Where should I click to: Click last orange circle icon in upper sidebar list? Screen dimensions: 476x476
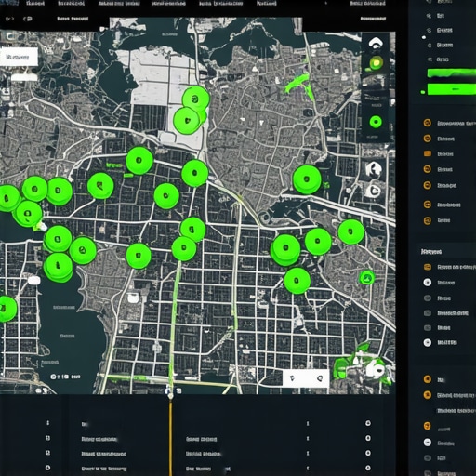pyautogui.click(x=428, y=220)
